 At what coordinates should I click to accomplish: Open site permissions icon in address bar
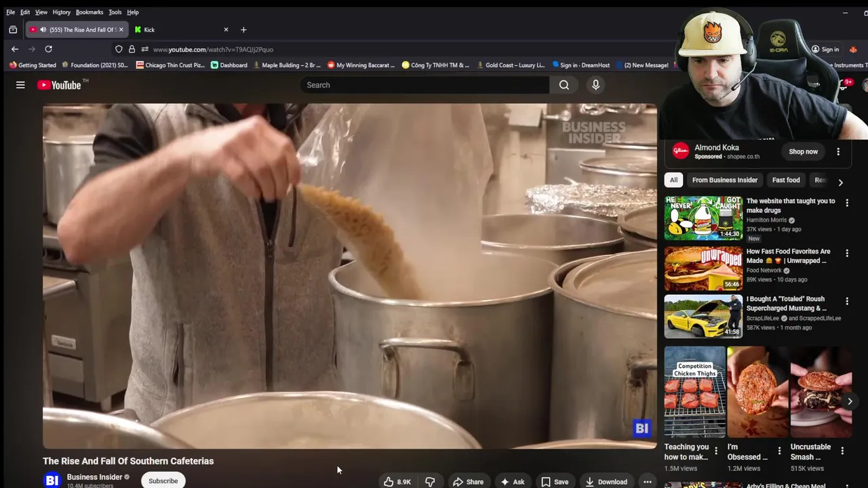[144, 49]
